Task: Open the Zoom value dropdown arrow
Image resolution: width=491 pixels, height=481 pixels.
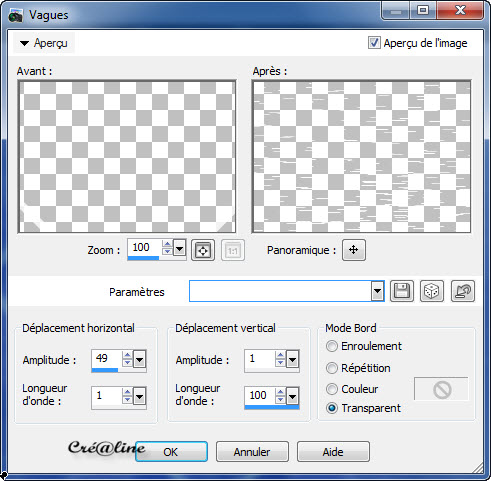Action: pos(179,249)
